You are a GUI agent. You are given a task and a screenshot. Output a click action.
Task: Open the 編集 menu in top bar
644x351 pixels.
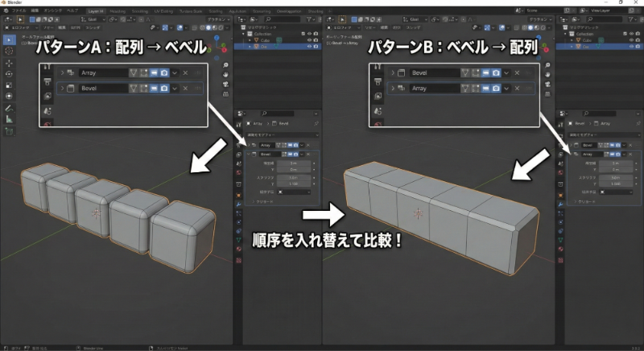point(35,10)
